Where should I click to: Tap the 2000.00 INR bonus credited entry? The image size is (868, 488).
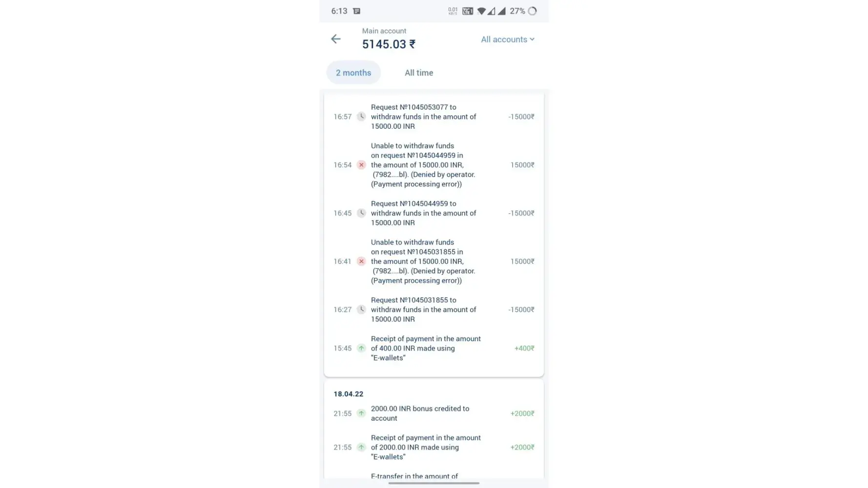click(x=420, y=413)
